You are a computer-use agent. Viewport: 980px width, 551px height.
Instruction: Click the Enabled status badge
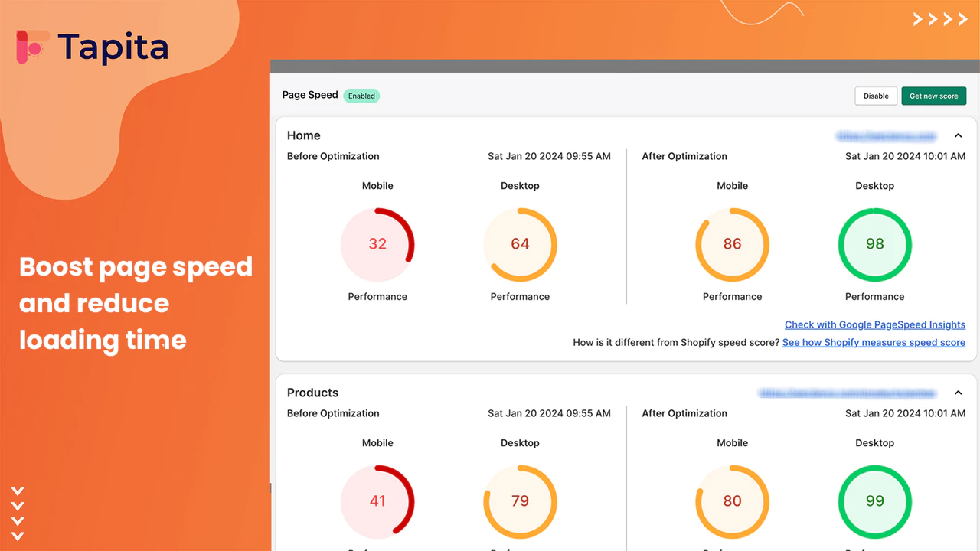pyautogui.click(x=361, y=96)
